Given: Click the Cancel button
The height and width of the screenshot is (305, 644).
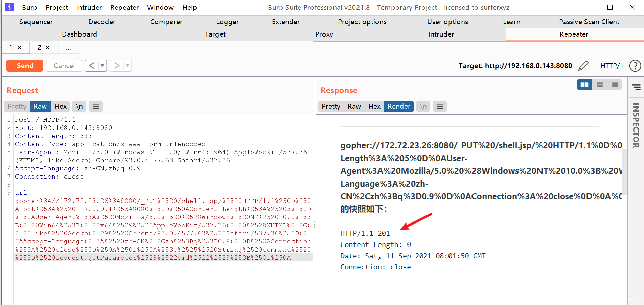Looking at the screenshot, I should tap(64, 66).
